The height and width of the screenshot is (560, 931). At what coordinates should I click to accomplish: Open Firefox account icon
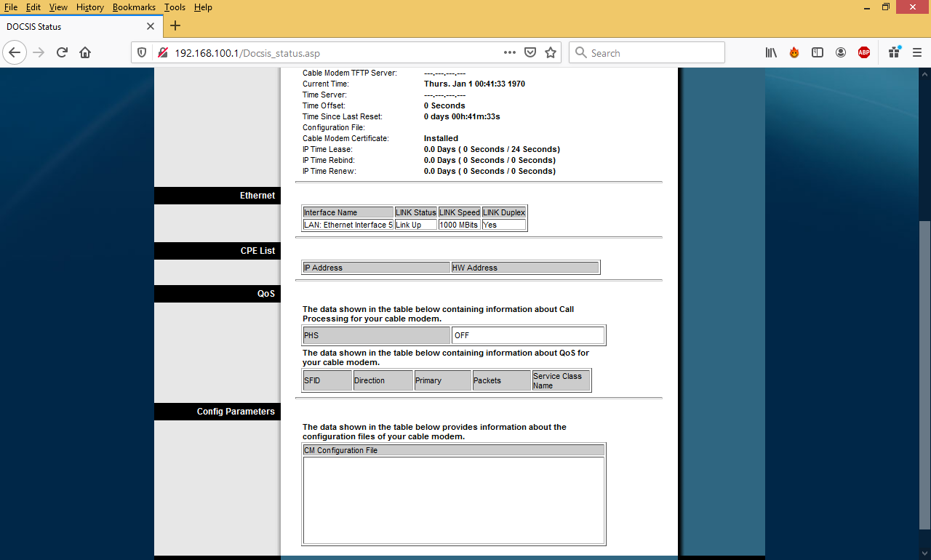tap(841, 52)
